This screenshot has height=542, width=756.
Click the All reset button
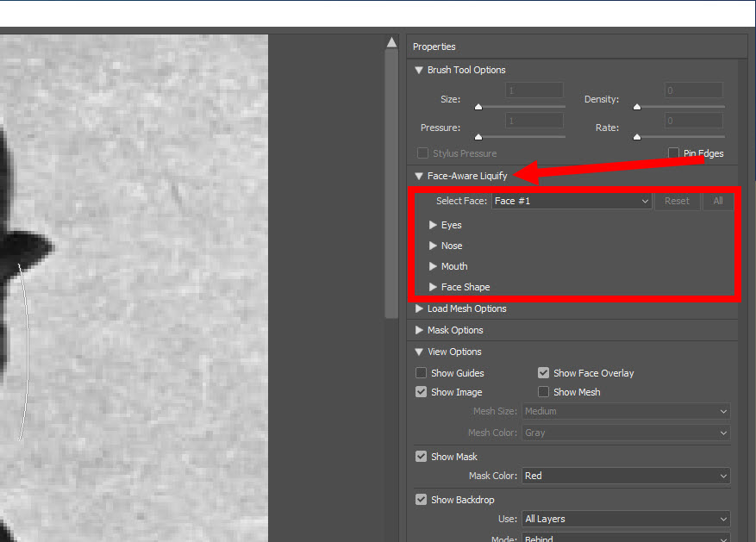[x=718, y=201]
